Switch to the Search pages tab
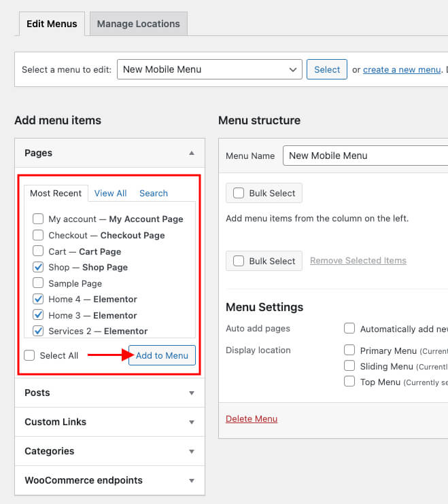448x504 pixels. (x=154, y=194)
